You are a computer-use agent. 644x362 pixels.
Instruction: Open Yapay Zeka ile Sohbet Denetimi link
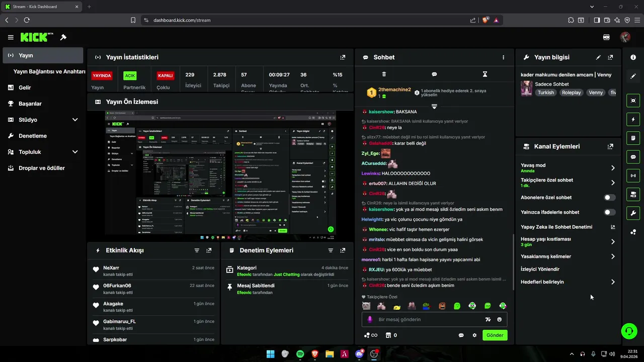pos(568,227)
